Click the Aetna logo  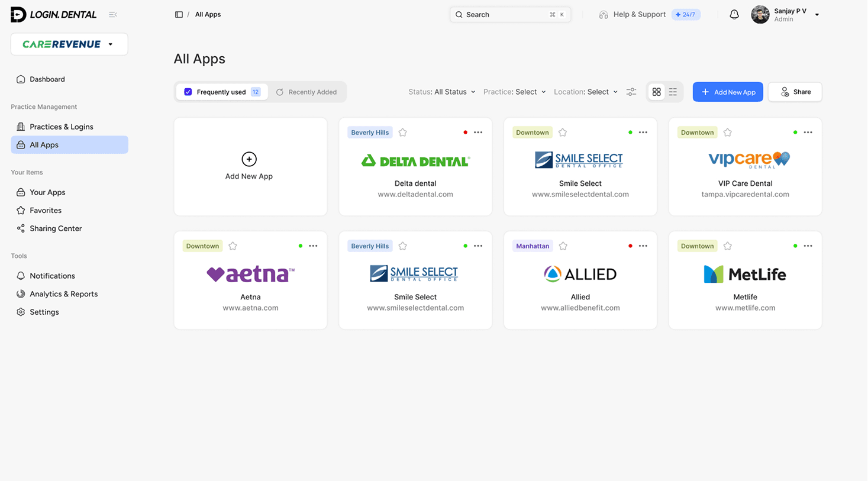tap(250, 274)
